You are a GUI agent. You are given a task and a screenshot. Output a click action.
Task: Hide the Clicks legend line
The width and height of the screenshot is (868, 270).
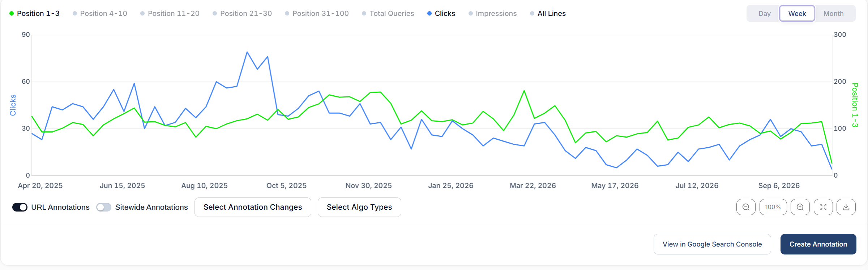tap(441, 13)
